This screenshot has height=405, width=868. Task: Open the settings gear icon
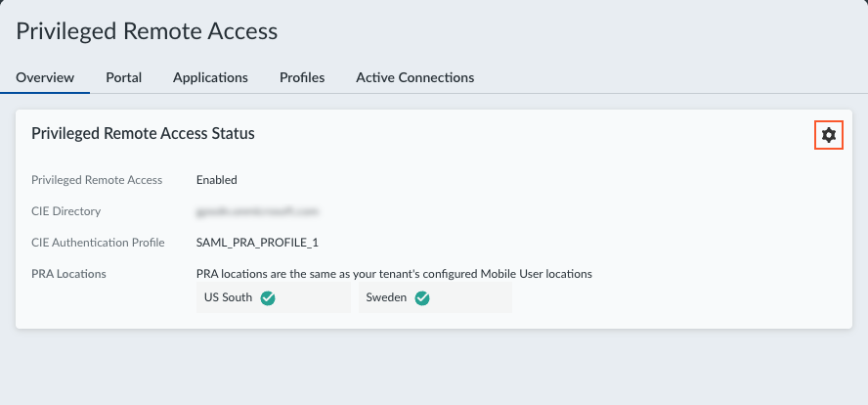pos(829,135)
